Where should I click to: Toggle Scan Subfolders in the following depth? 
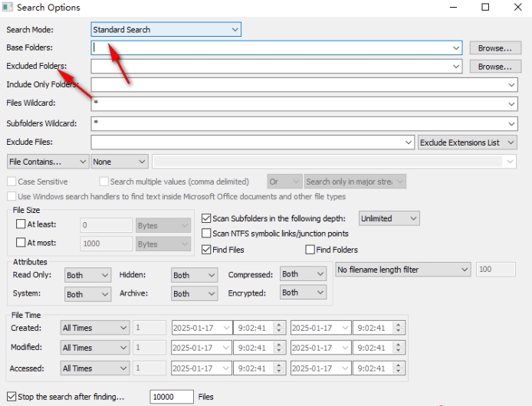click(206, 218)
